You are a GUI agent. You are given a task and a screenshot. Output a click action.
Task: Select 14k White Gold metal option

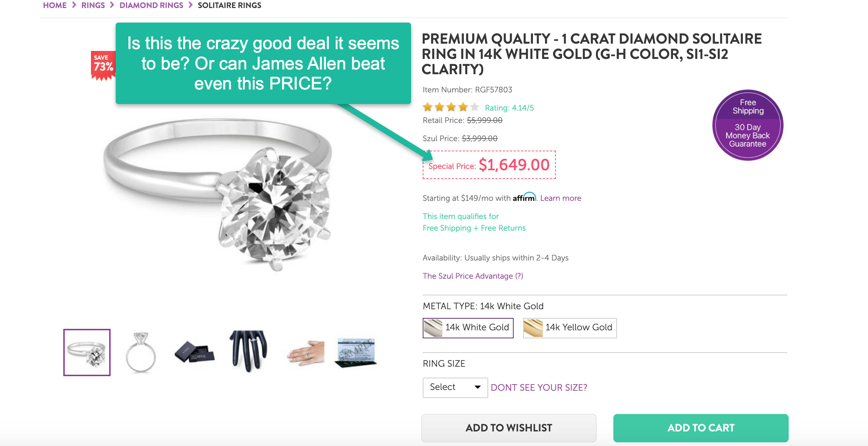pyautogui.click(x=468, y=328)
